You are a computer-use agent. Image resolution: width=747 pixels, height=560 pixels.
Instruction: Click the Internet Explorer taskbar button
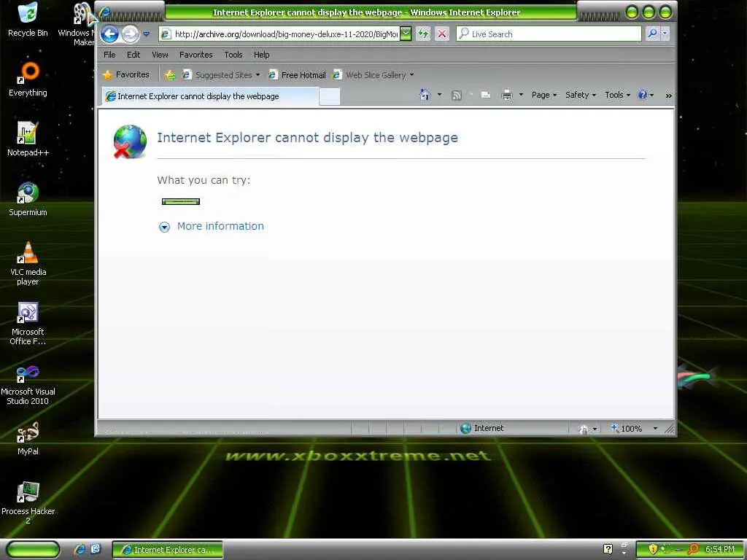pyautogui.click(x=167, y=550)
